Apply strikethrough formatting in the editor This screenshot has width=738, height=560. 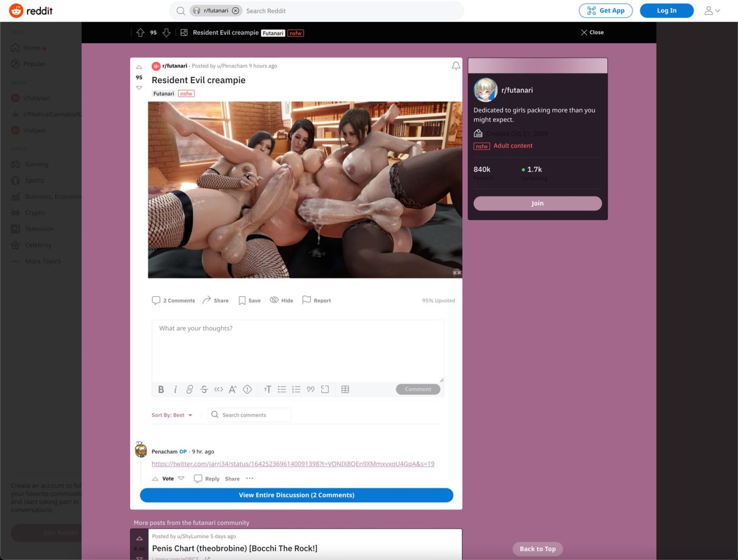coord(204,390)
